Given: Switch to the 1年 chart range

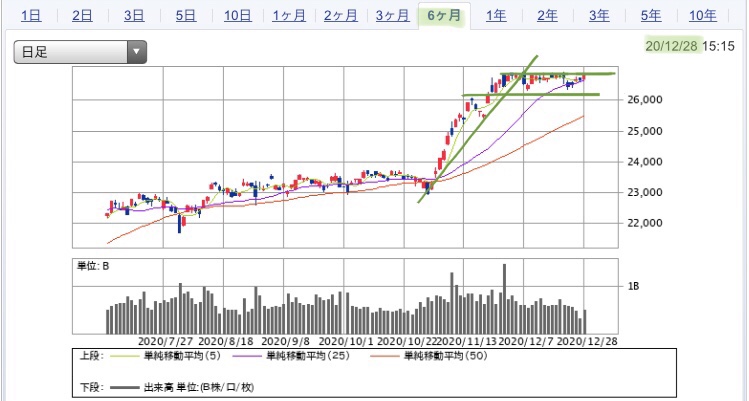Looking at the screenshot, I should pyautogui.click(x=496, y=16).
